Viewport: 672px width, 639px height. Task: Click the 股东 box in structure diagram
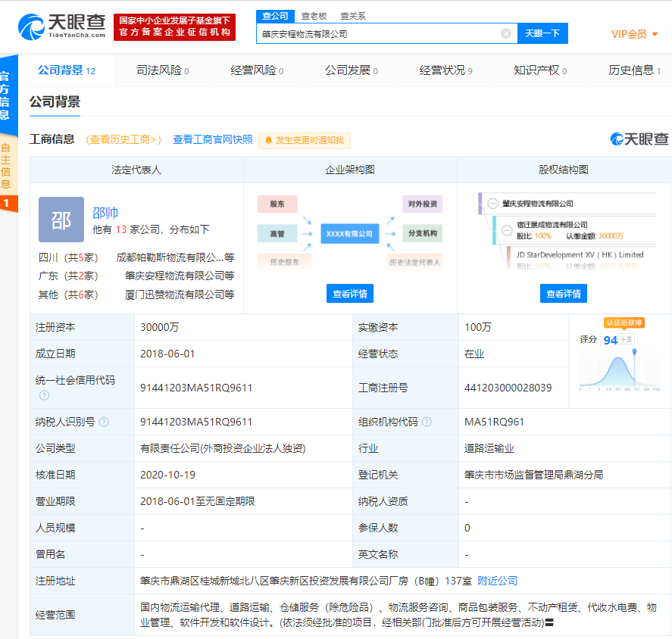(x=277, y=204)
